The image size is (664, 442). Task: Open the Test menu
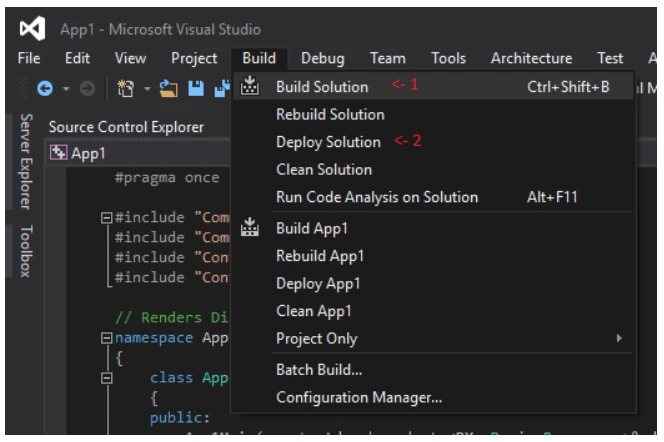(610, 58)
